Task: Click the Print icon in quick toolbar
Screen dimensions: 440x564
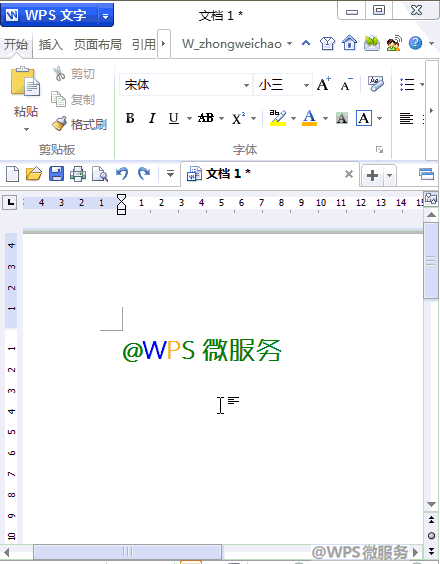Action: click(78, 174)
